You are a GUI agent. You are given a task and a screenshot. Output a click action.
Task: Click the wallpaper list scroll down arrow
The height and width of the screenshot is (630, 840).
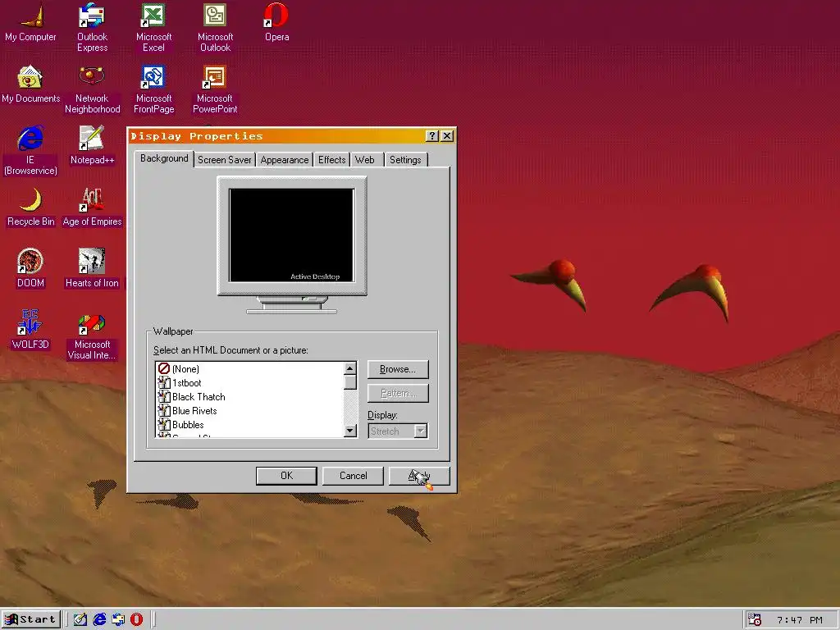coord(350,430)
